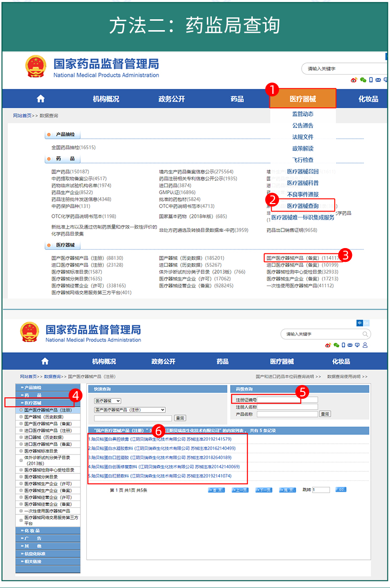Focus the 注册人名称 input field
The image size is (390, 588).
(x=287, y=407)
